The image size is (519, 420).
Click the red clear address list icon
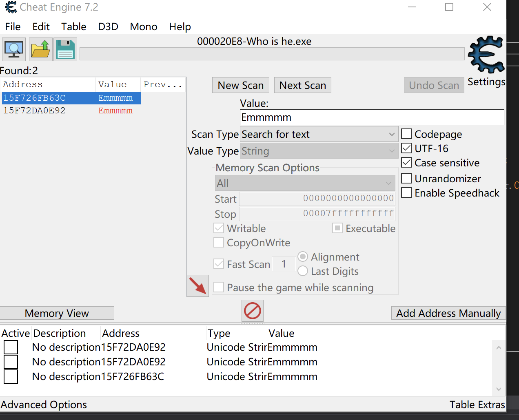point(253,311)
